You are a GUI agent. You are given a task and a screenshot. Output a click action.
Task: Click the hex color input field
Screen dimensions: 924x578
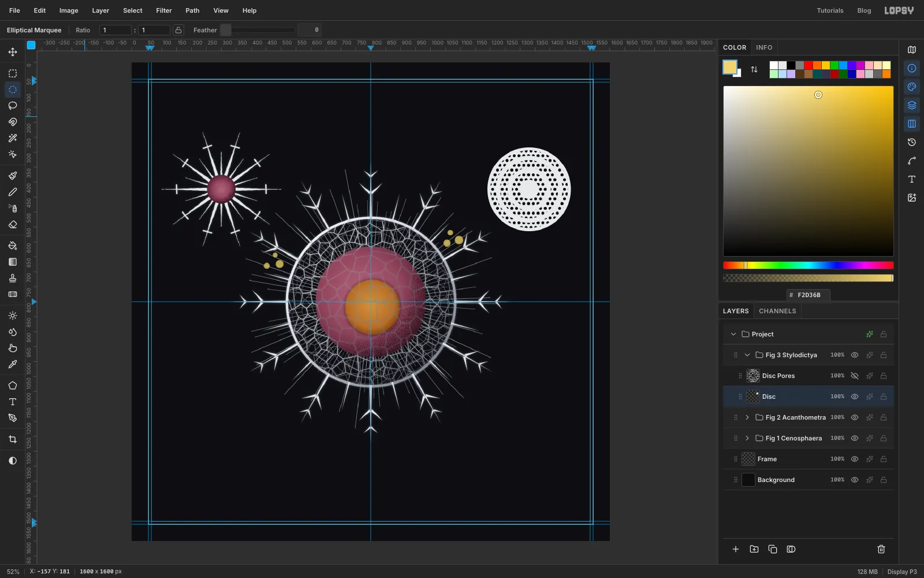click(x=809, y=295)
